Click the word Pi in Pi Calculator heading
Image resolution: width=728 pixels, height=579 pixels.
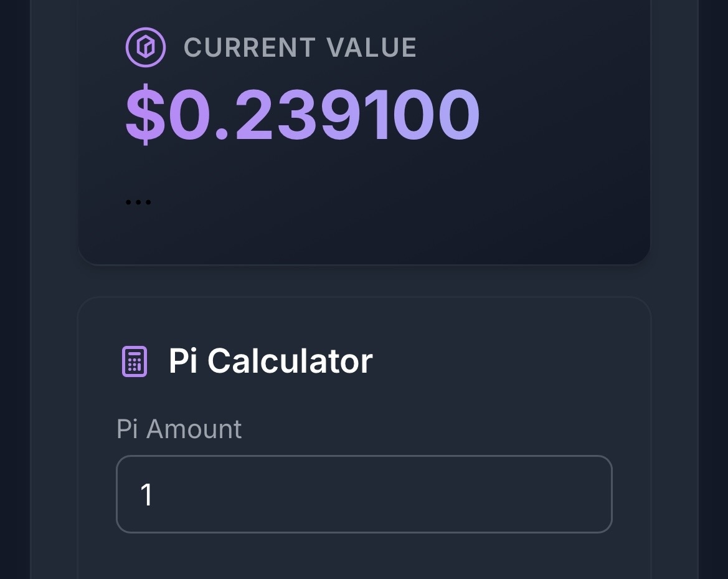tap(183, 361)
